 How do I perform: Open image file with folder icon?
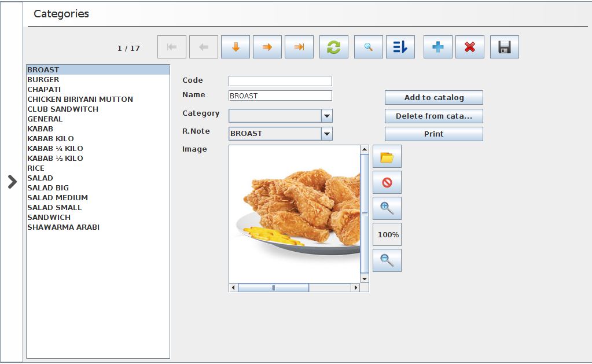[x=387, y=157]
